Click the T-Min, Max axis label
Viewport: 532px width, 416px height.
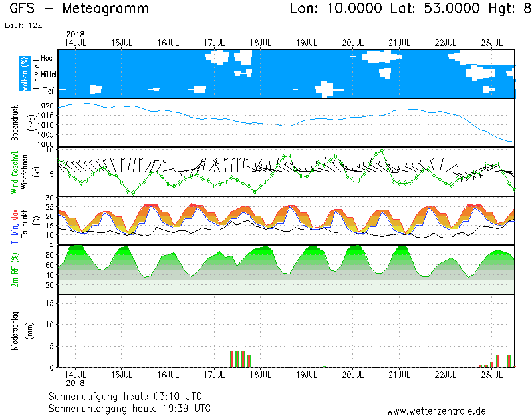15,220
